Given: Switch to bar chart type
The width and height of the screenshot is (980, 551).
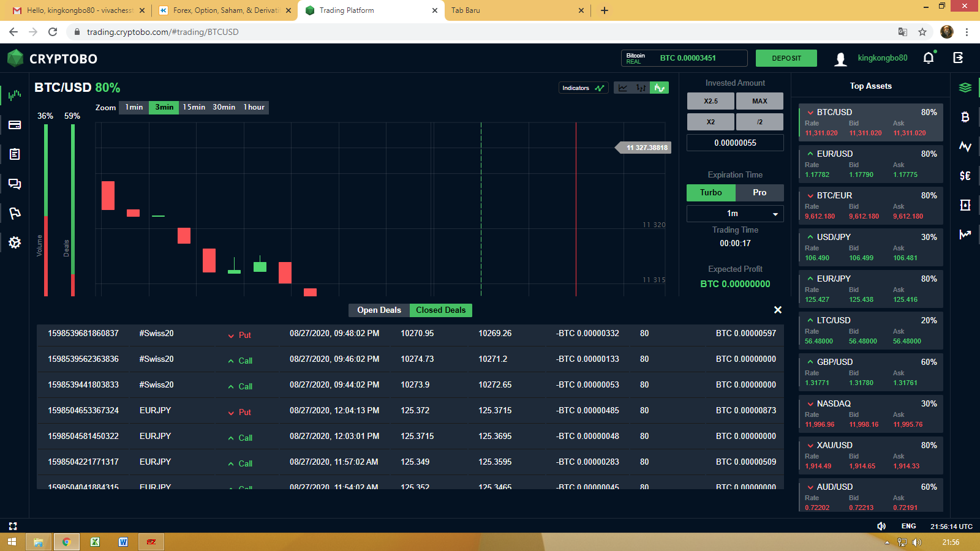Looking at the screenshot, I should (x=641, y=88).
